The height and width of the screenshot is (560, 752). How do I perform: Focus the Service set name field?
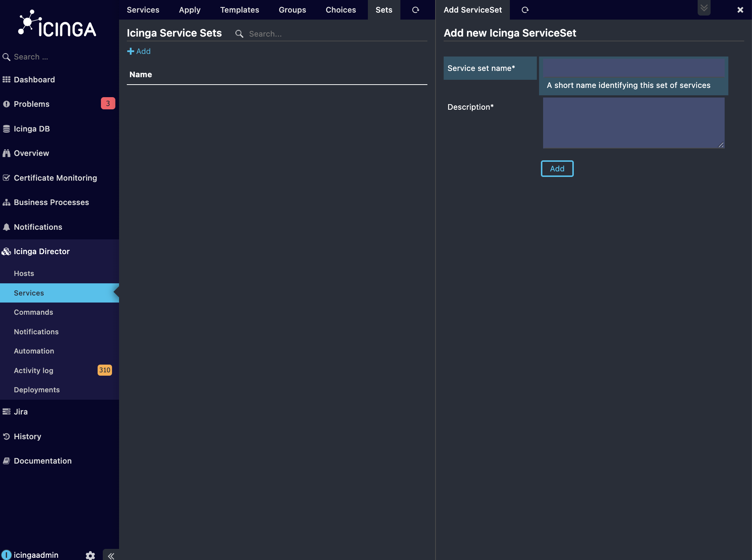click(634, 68)
